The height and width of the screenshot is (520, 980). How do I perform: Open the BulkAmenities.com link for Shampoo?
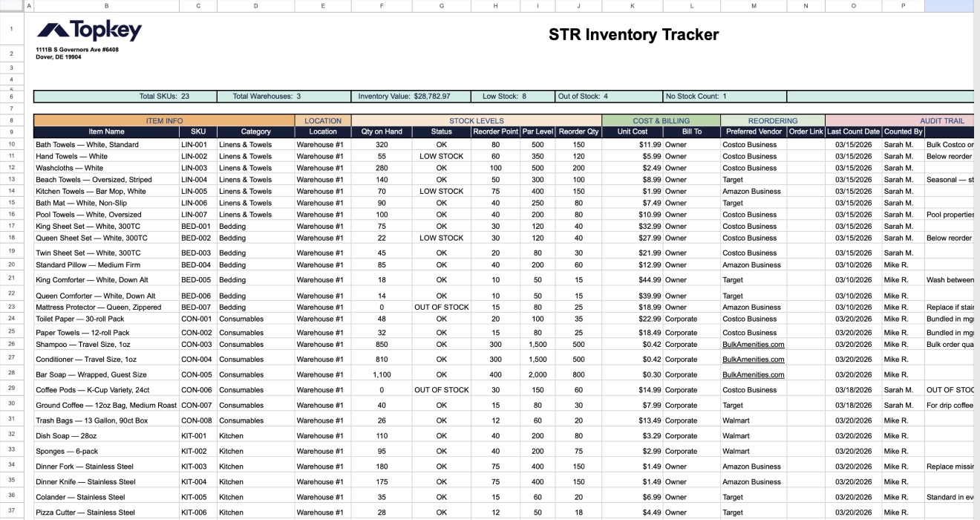tap(753, 345)
